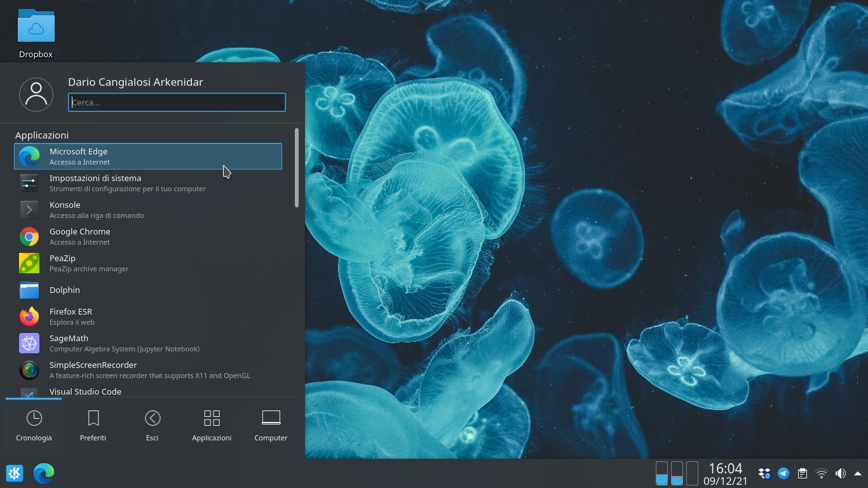The height and width of the screenshot is (488, 868).
Task: Click the Dropbox icon label text
Action: pyautogui.click(x=36, y=55)
